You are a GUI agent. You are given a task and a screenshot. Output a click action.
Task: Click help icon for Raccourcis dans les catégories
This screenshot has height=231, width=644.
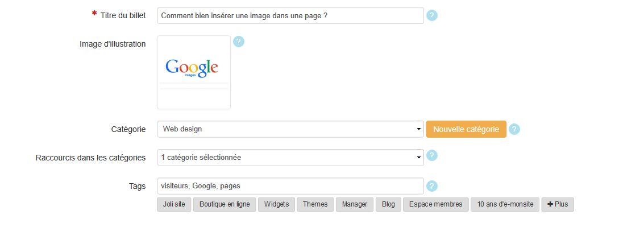point(431,155)
